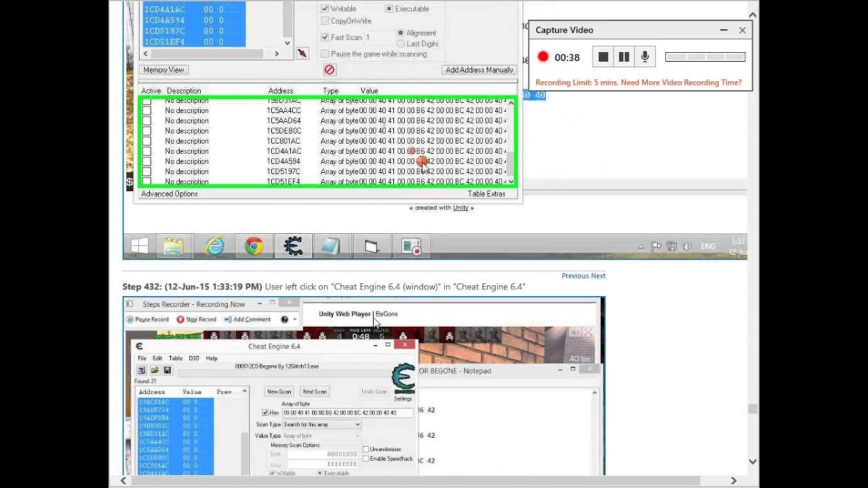Click the open process computer icon
Viewport: 868px width, 488px height.
142,370
